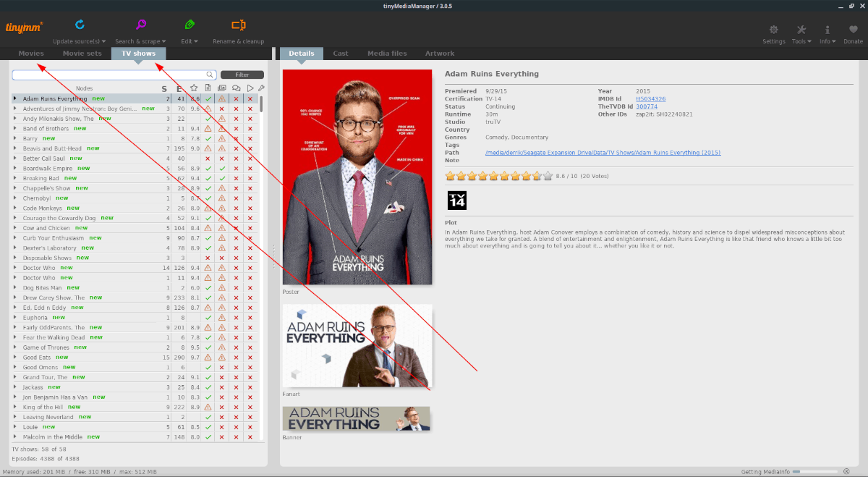This screenshot has height=477, width=868.
Task: Click the tinyMM logo
Action: pos(24,28)
